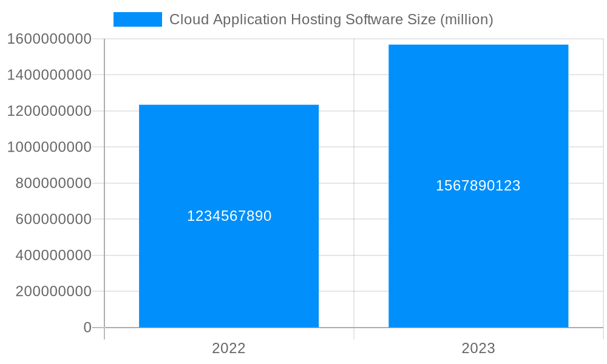
Task: Select the 2023 axis label
Action: coord(478,349)
